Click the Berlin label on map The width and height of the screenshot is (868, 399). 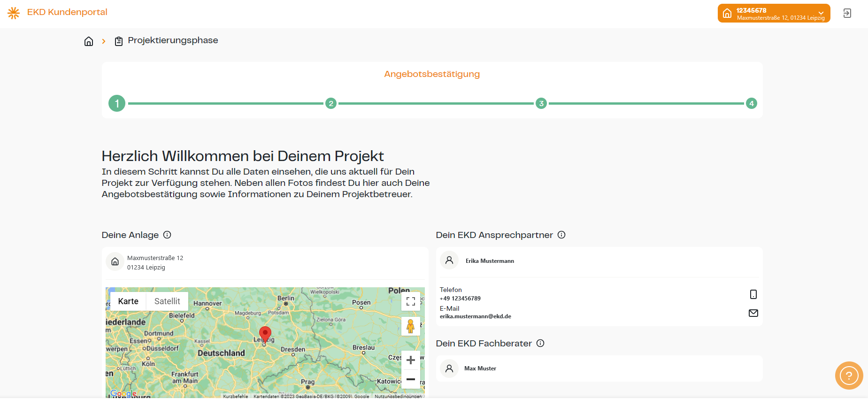(x=286, y=298)
